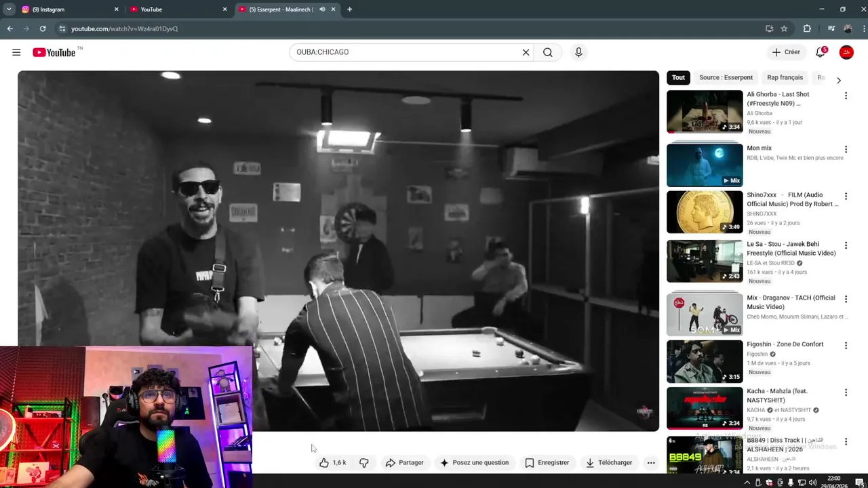This screenshot has height=488, width=868.
Task: Bookmark this page with the star icon
Action: (x=785, y=28)
